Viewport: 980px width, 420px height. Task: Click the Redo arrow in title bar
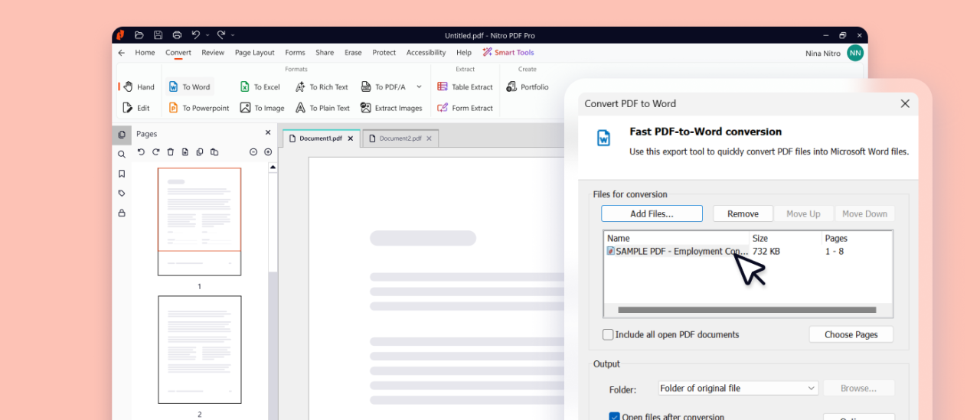(220, 35)
